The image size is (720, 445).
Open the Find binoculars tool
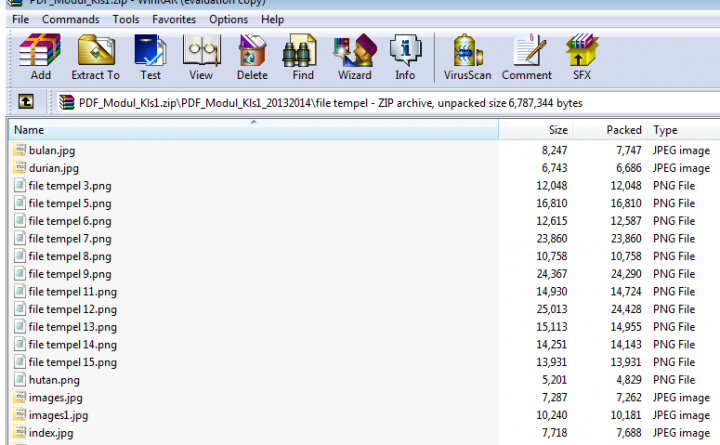point(303,56)
